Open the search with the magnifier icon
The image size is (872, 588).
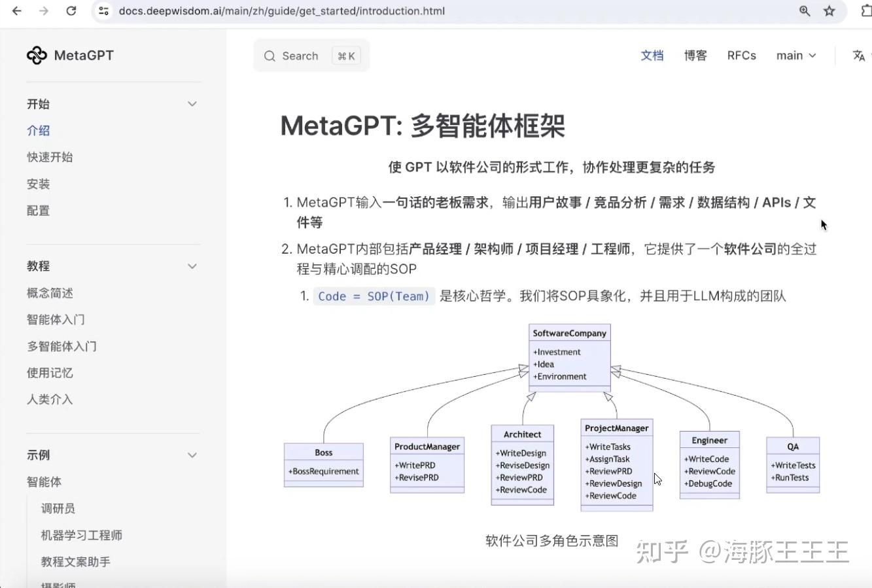point(270,56)
